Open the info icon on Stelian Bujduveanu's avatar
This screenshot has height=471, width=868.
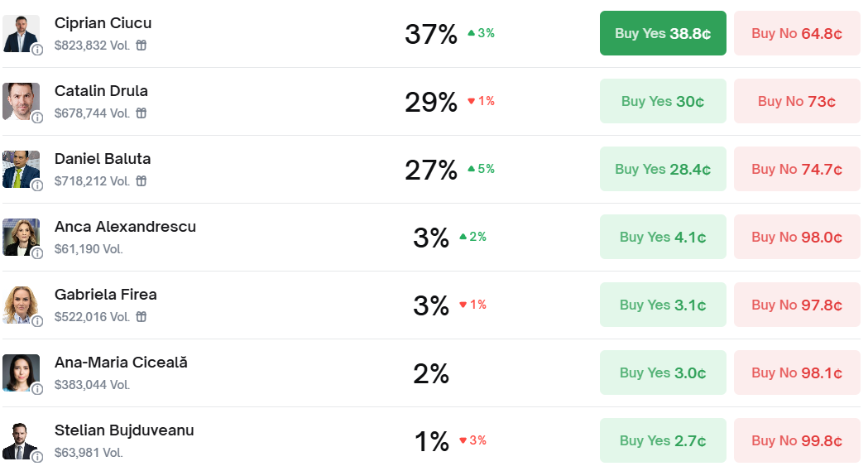37,457
